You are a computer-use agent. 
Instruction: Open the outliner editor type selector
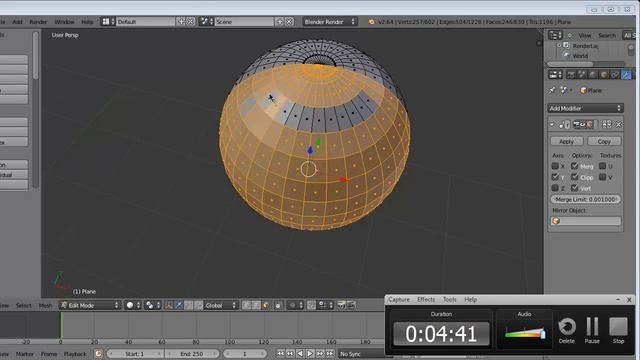[x=555, y=36]
